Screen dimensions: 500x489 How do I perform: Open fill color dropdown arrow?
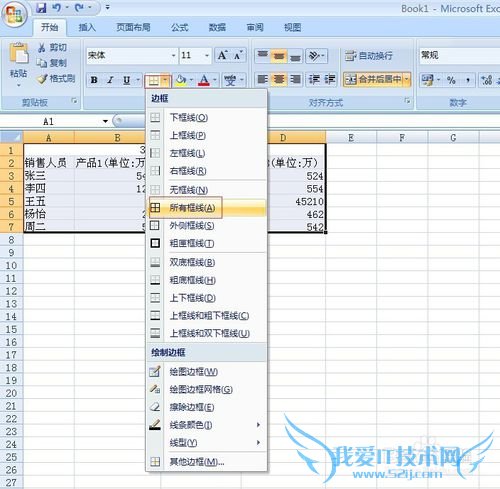(x=191, y=80)
